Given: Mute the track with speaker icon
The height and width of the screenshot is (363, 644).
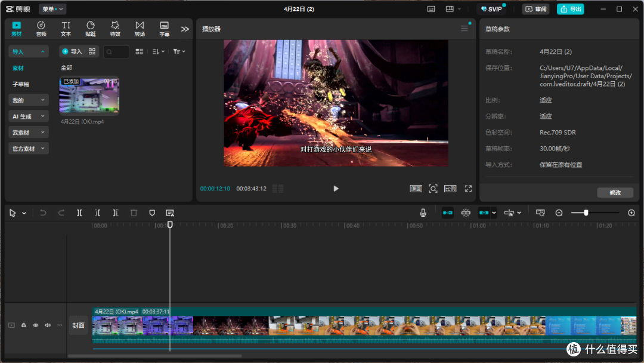Looking at the screenshot, I should pos(48,325).
